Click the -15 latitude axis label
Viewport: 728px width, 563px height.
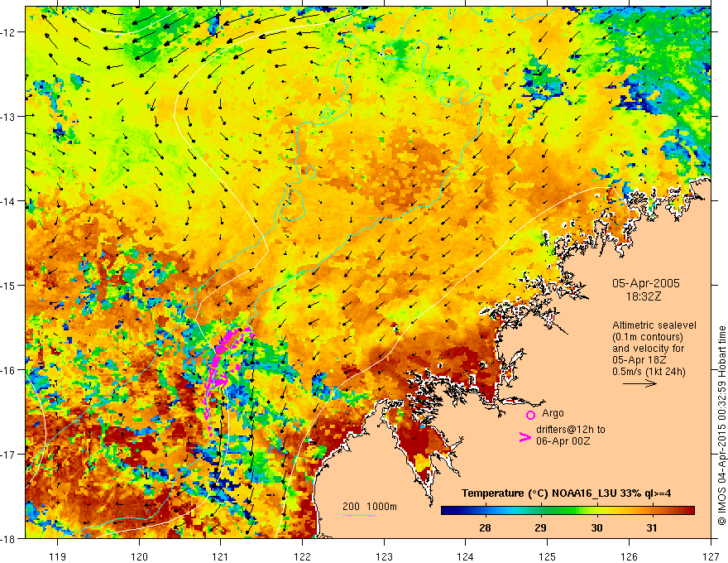(x=9, y=286)
